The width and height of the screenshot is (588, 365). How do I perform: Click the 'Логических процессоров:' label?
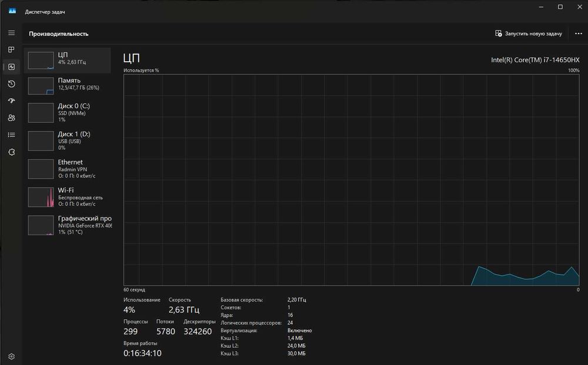[x=251, y=323]
